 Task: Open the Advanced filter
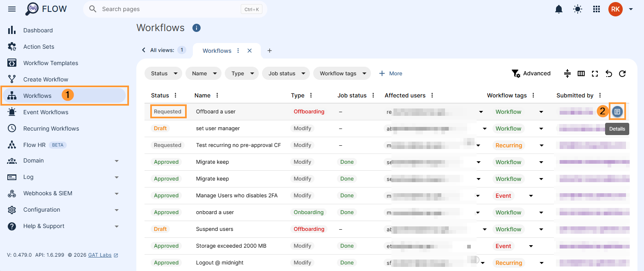[x=531, y=74]
